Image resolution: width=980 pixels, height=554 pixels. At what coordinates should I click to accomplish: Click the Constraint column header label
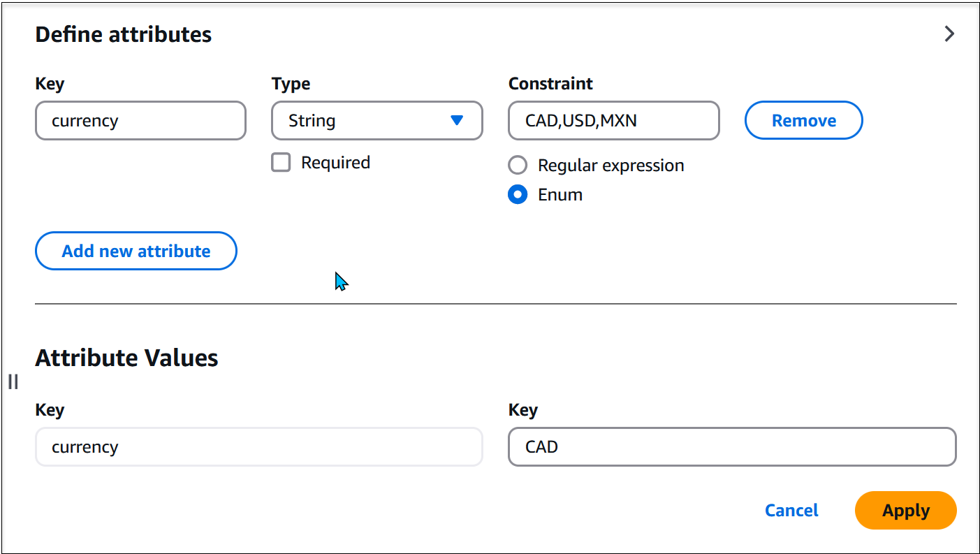[550, 83]
